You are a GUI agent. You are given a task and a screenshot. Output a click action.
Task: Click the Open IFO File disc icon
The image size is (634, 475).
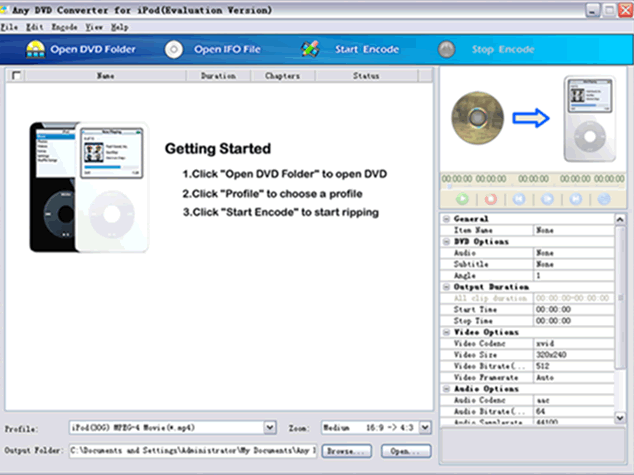point(173,49)
